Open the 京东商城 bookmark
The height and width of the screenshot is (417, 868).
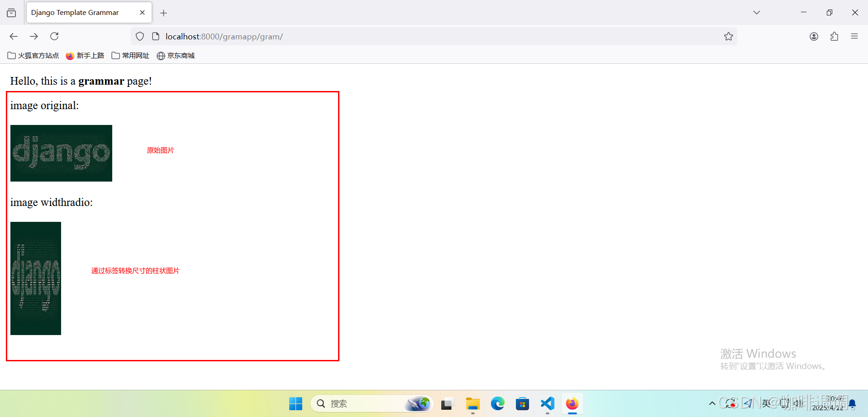[176, 55]
